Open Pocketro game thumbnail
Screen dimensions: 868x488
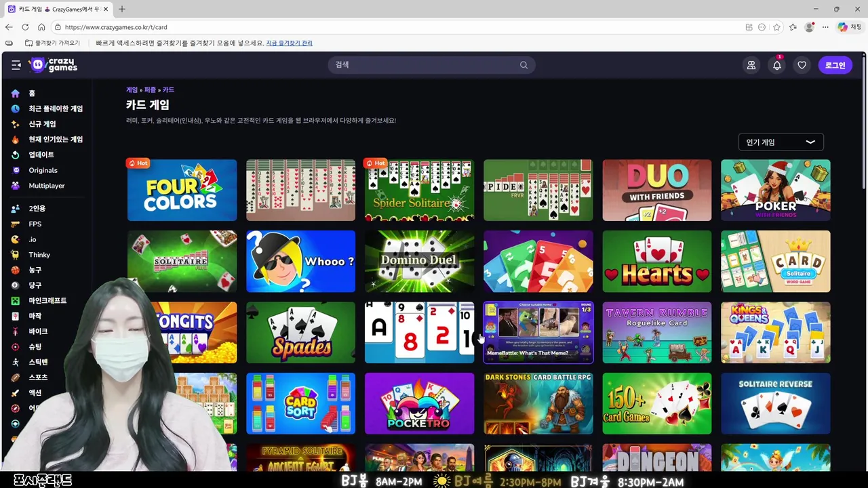[419, 404]
